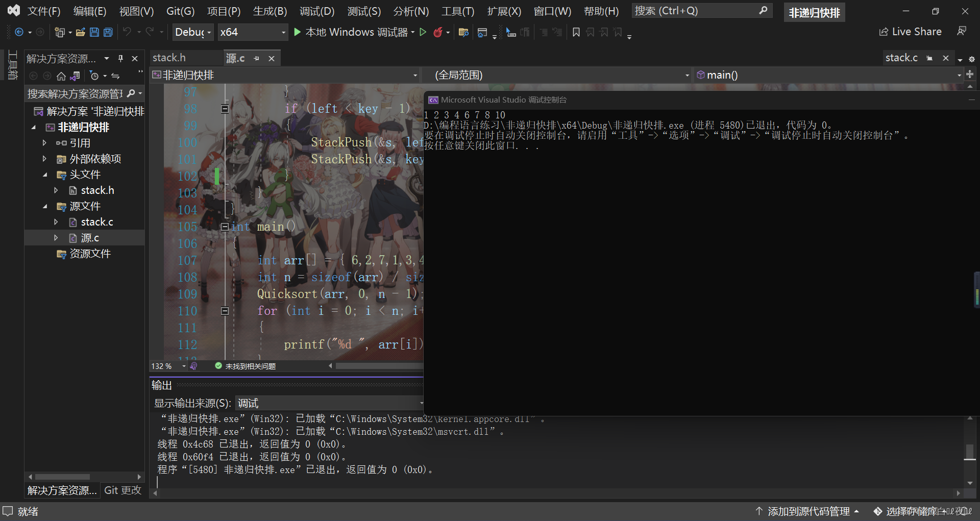The height and width of the screenshot is (521, 980).
Task: Click the editor horizontal scrollbar thumb
Action: (x=379, y=366)
